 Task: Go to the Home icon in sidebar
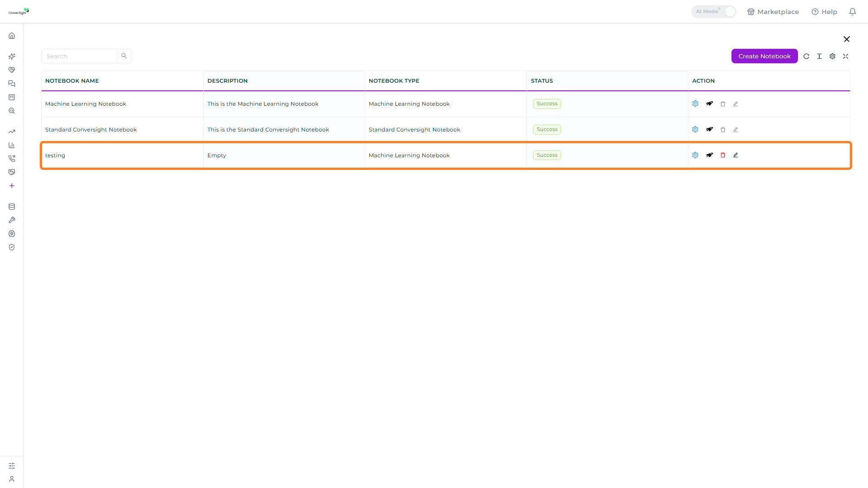12,36
